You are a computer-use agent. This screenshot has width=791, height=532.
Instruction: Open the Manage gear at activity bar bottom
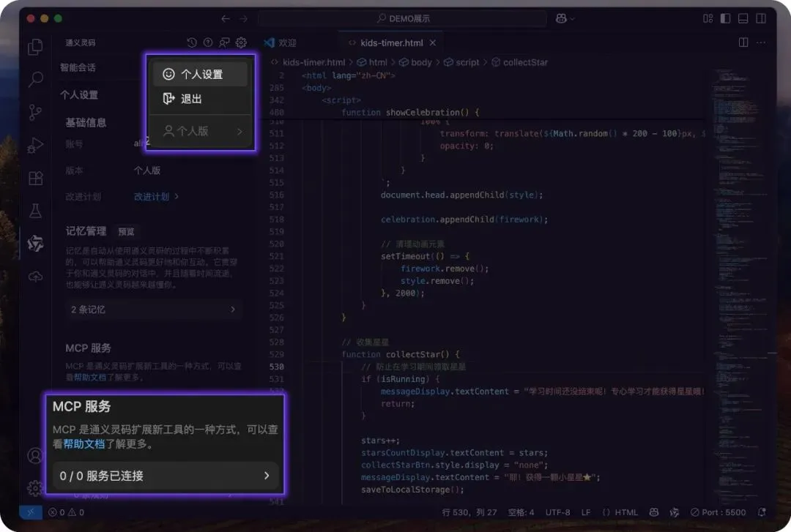click(35, 487)
